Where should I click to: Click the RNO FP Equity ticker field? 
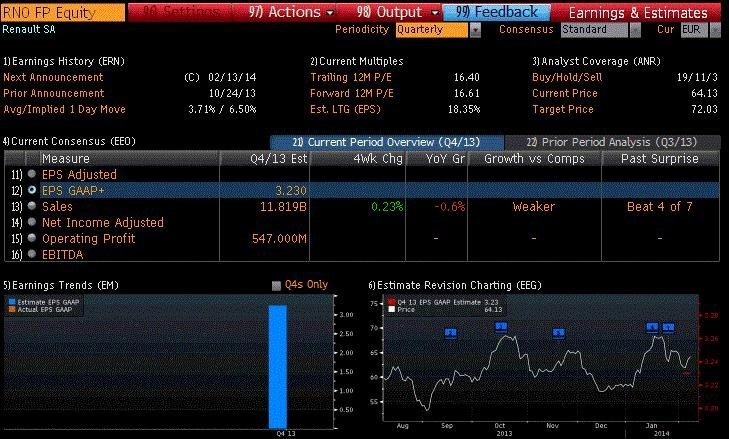tap(63, 13)
